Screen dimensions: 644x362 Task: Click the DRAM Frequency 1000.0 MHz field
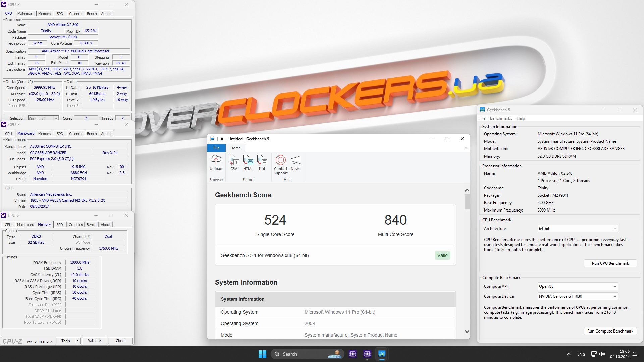click(79, 263)
